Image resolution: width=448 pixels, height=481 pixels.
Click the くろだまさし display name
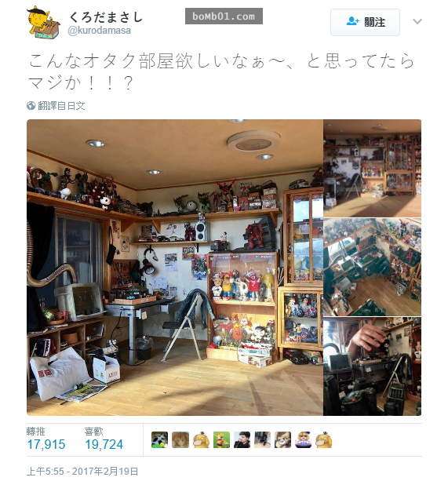coord(105,16)
